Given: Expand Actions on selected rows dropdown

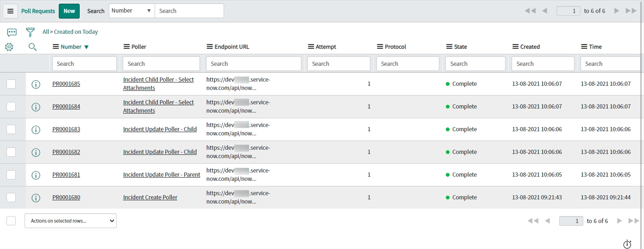Looking at the screenshot, I should pyautogui.click(x=70, y=221).
